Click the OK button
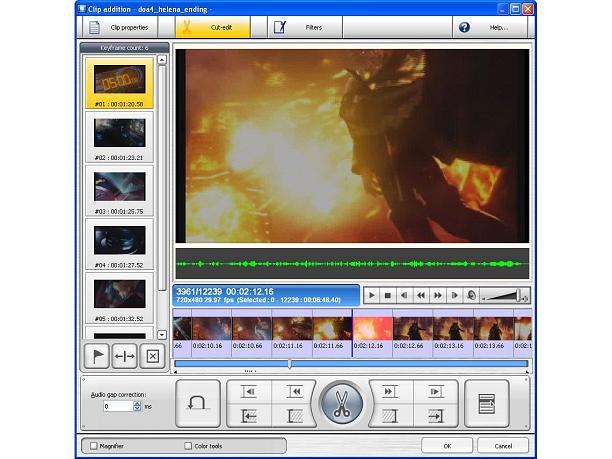 447,446
